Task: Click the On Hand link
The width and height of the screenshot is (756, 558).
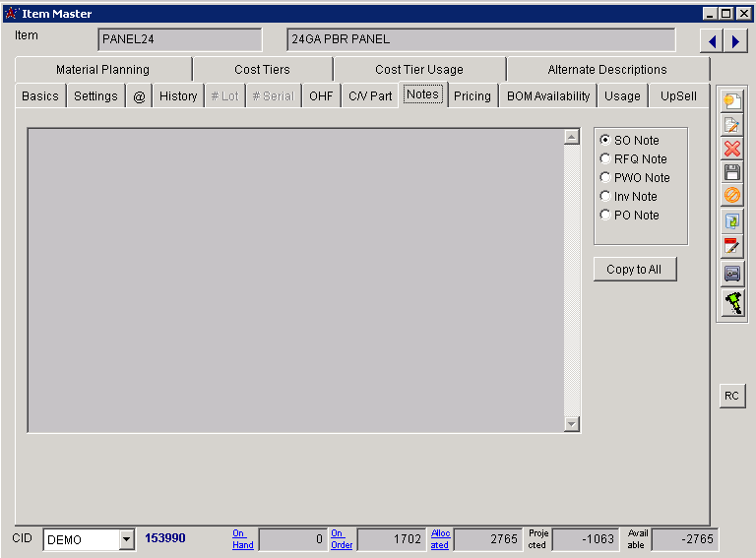Action: 242,538
